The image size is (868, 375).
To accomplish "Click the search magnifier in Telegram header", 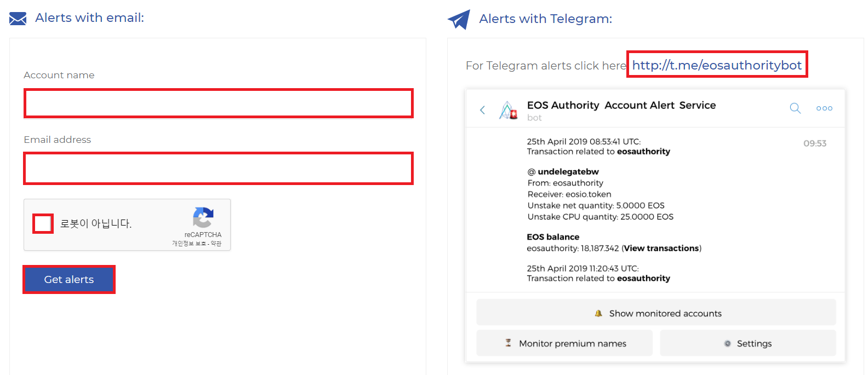I will click(x=795, y=108).
